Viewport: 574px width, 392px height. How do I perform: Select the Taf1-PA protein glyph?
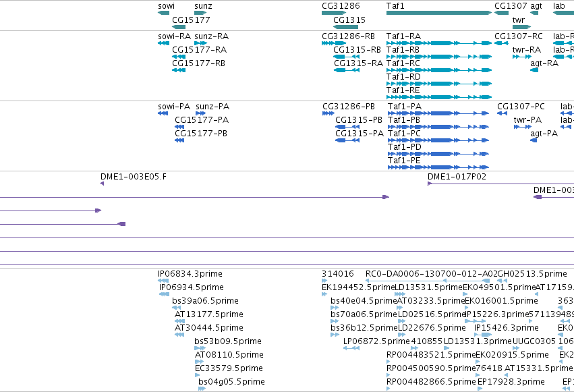tap(438, 113)
